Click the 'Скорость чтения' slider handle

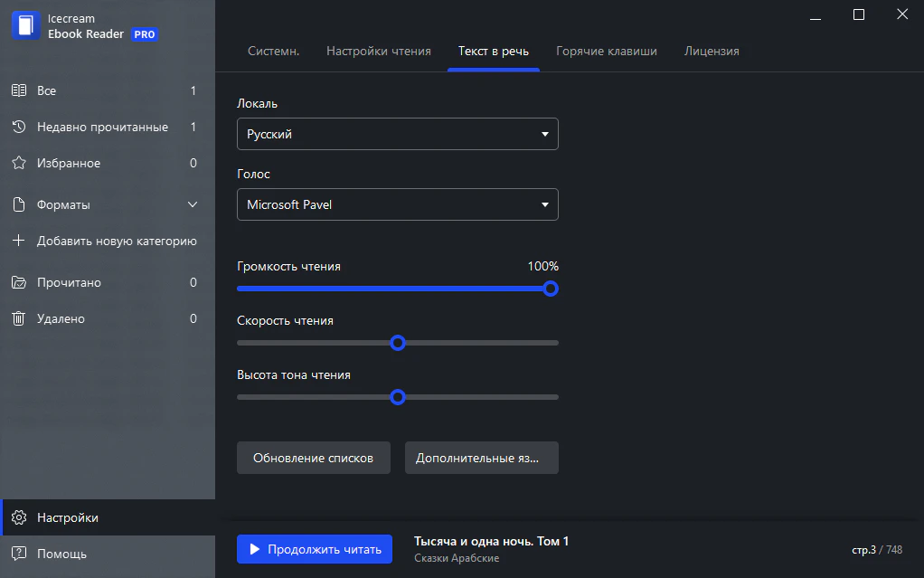tap(397, 343)
